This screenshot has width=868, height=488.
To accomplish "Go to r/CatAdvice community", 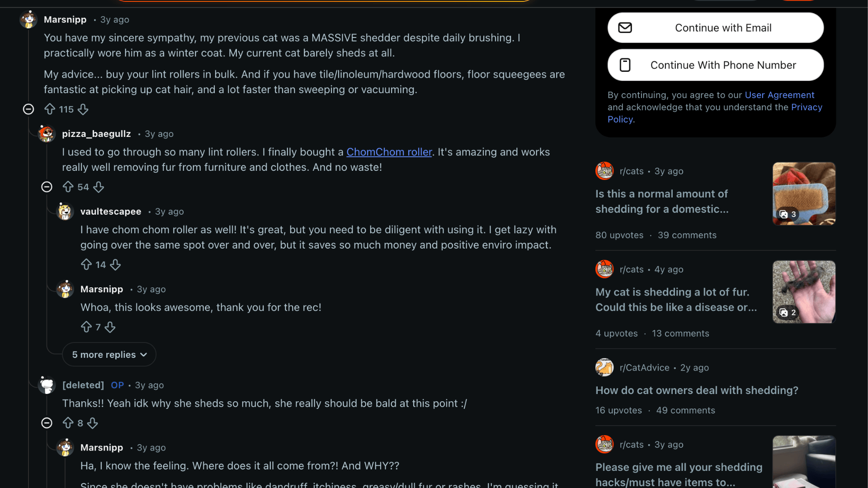I will 644,368.
